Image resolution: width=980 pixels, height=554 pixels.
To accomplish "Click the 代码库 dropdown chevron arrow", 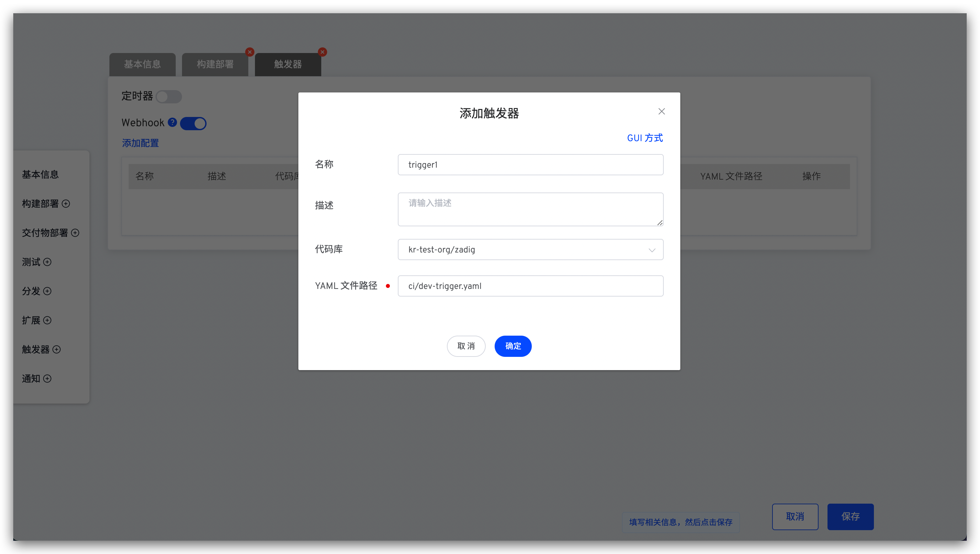I will coord(651,250).
